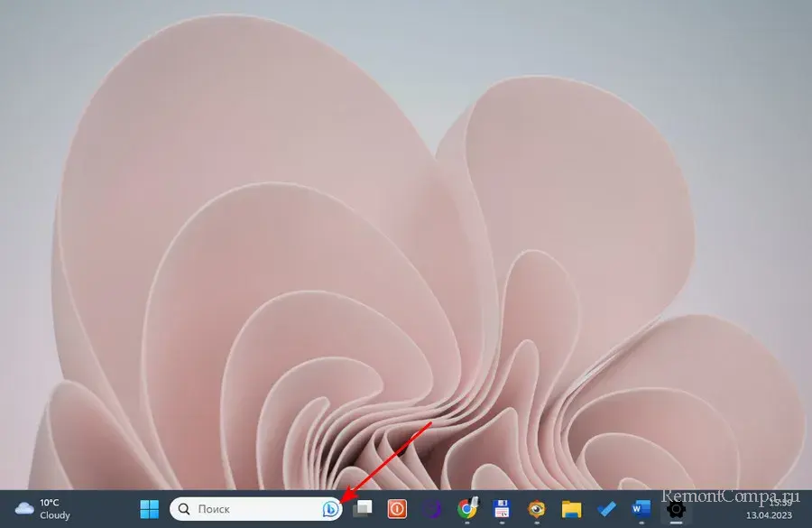This screenshot has height=528, width=812.
Task: Click the cloud weather icon
Action: click(24, 509)
